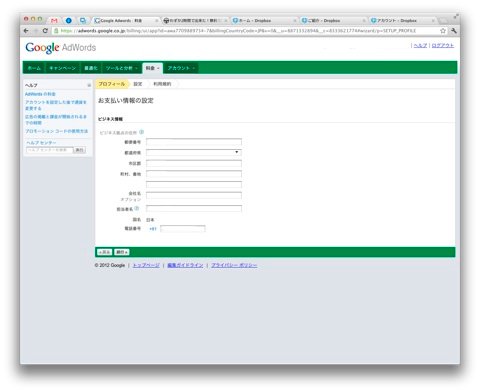Open the ヘルプ センター link

(x=41, y=142)
